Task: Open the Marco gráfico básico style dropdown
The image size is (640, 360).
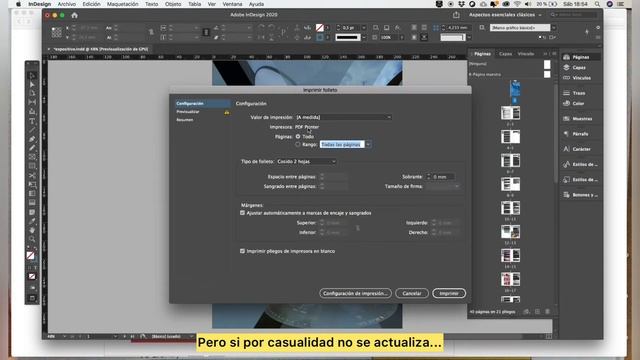Action: (554, 28)
